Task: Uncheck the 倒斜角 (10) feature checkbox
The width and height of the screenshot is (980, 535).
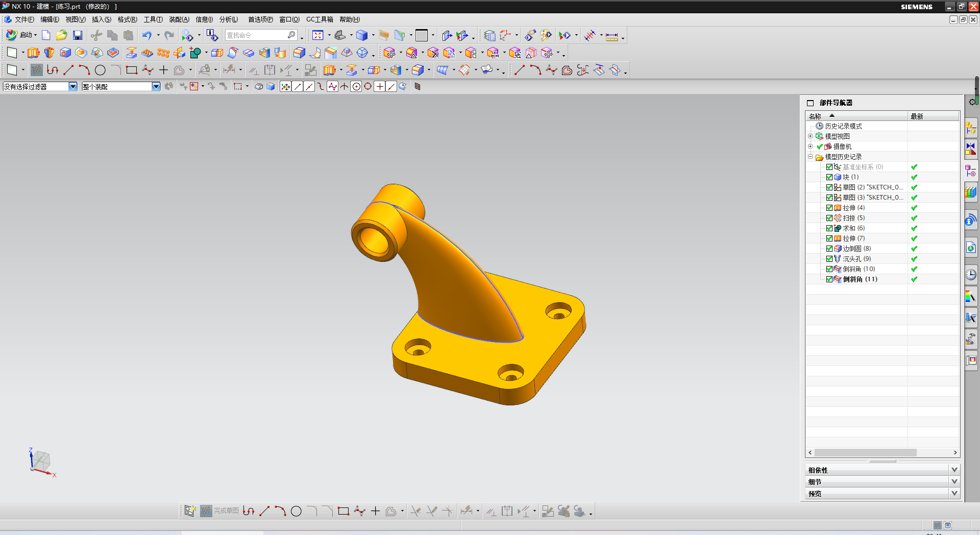Action: (829, 269)
